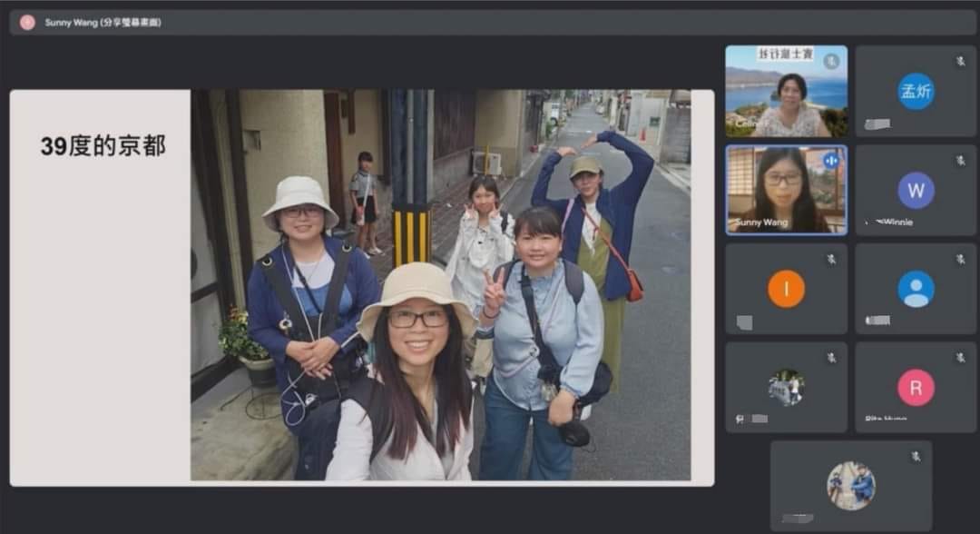This screenshot has width=980, height=534.
Task: Select the seaside-background video tile
Action: click(x=786, y=92)
